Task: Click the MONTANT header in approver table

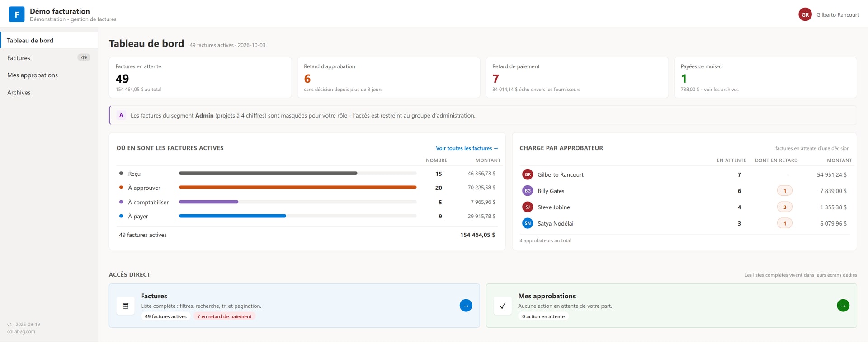Action: 839,160
